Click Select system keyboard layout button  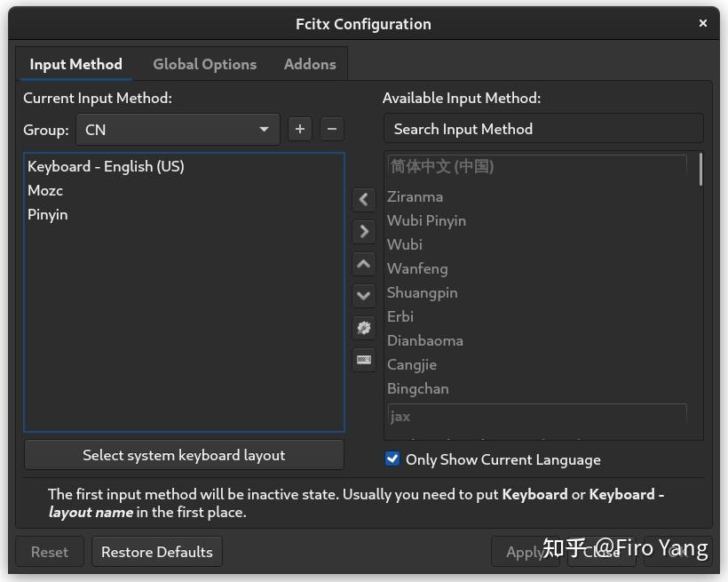(184, 455)
